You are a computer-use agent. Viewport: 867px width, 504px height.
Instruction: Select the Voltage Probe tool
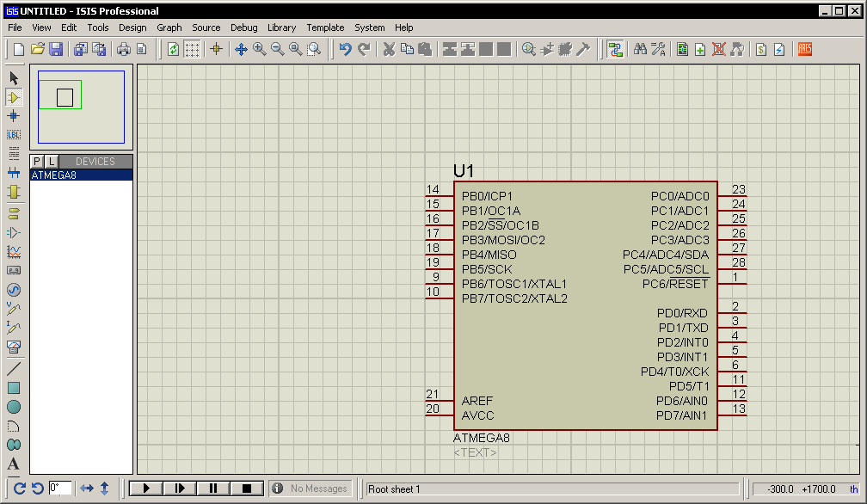point(14,309)
